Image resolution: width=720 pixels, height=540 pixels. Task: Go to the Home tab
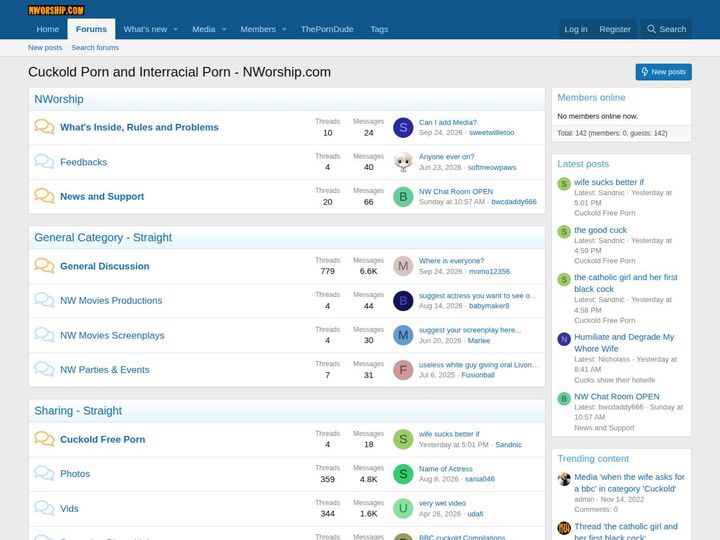pos(48,29)
